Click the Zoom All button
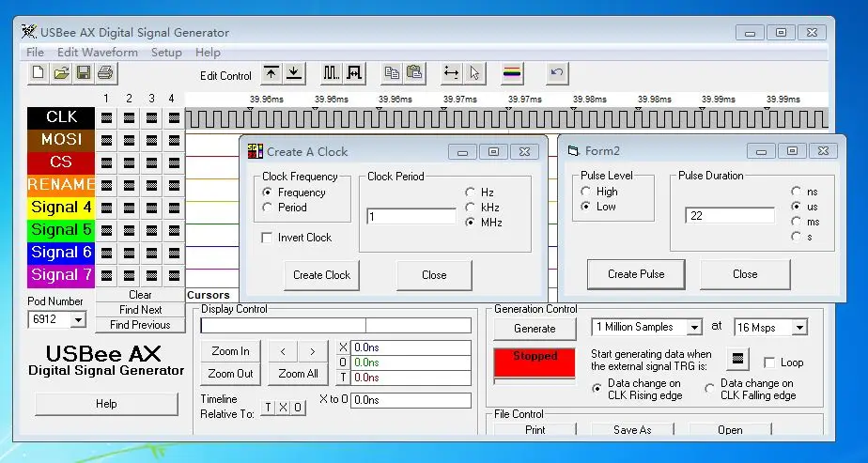Viewport: 868px width, 463px height. tap(298, 374)
